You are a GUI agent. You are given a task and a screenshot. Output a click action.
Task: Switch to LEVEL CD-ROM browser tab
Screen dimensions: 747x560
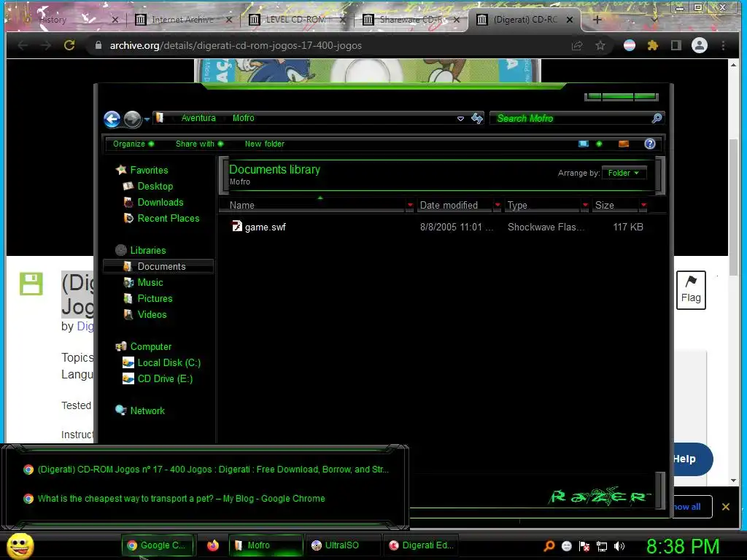point(295,20)
